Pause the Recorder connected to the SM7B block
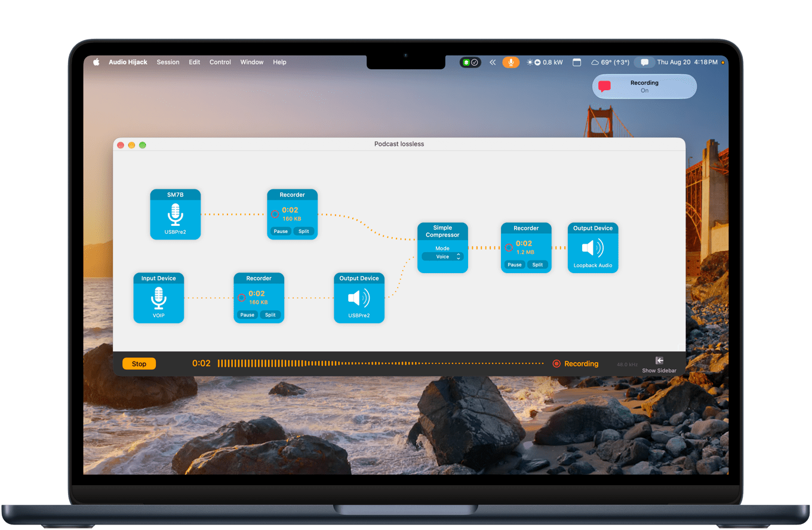Image resolution: width=812 pixels, height=530 pixels. click(281, 231)
